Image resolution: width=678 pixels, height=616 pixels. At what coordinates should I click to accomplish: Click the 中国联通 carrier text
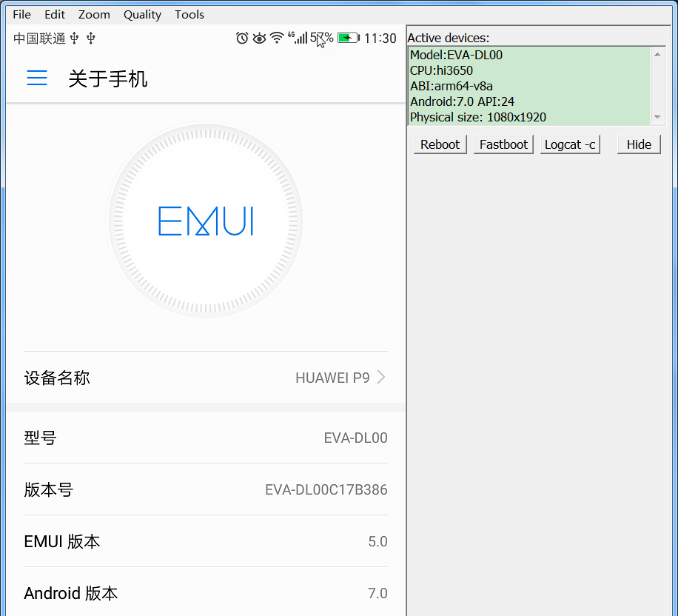pyautogui.click(x=39, y=38)
